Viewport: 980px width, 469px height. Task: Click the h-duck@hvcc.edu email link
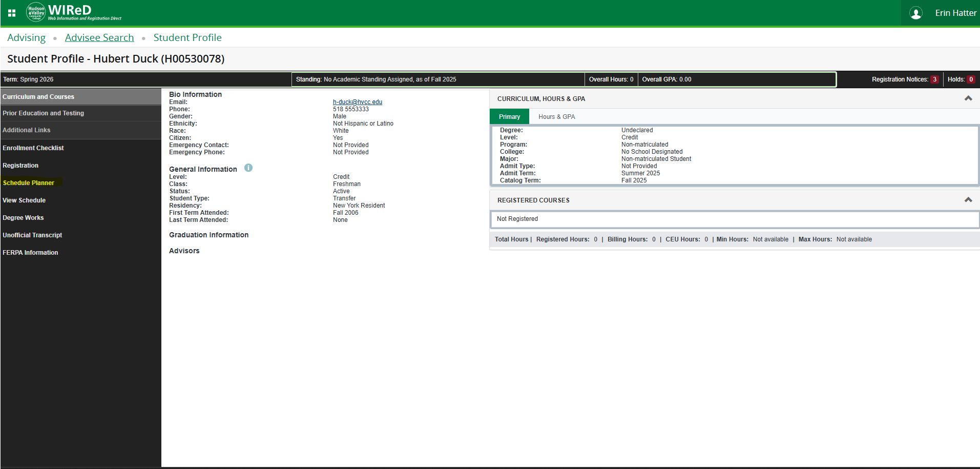coord(357,102)
